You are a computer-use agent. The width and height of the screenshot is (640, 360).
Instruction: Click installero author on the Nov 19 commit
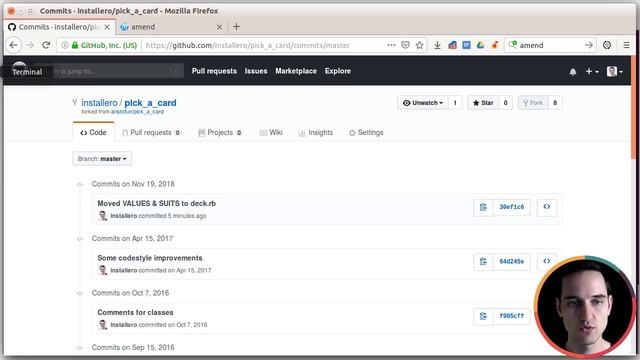click(x=124, y=216)
